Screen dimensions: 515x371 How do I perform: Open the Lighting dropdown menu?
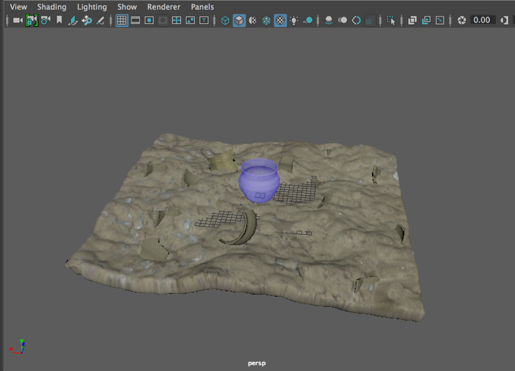point(92,7)
